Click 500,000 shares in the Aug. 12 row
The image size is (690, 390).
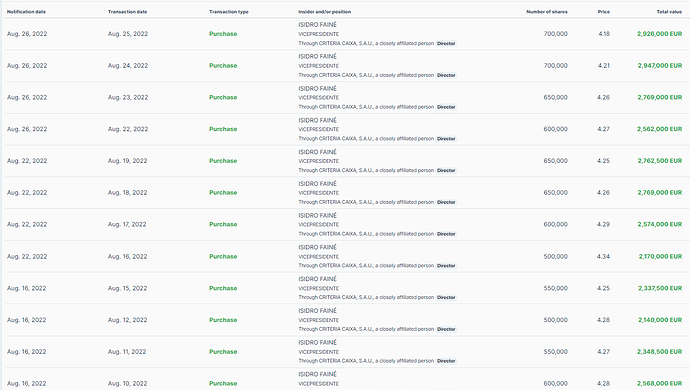pos(555,320)
